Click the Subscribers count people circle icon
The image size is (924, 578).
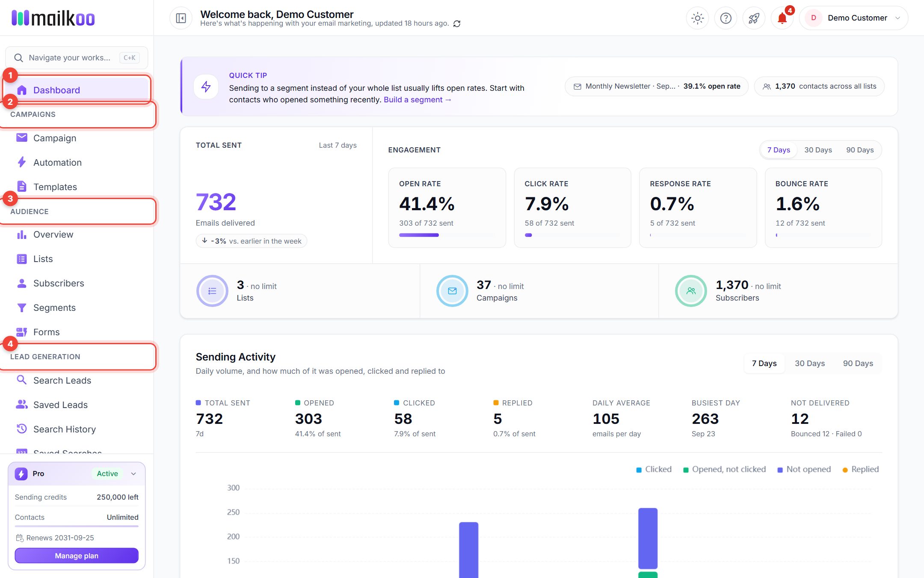(691, 291)
